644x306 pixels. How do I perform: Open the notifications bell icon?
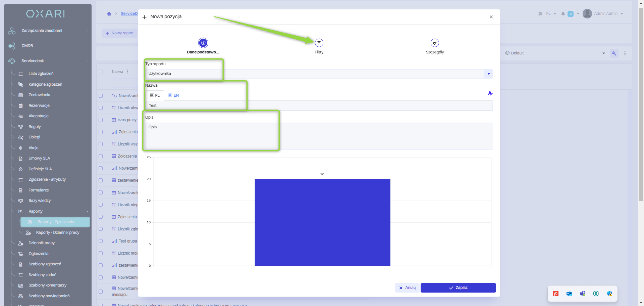point(563,14)
